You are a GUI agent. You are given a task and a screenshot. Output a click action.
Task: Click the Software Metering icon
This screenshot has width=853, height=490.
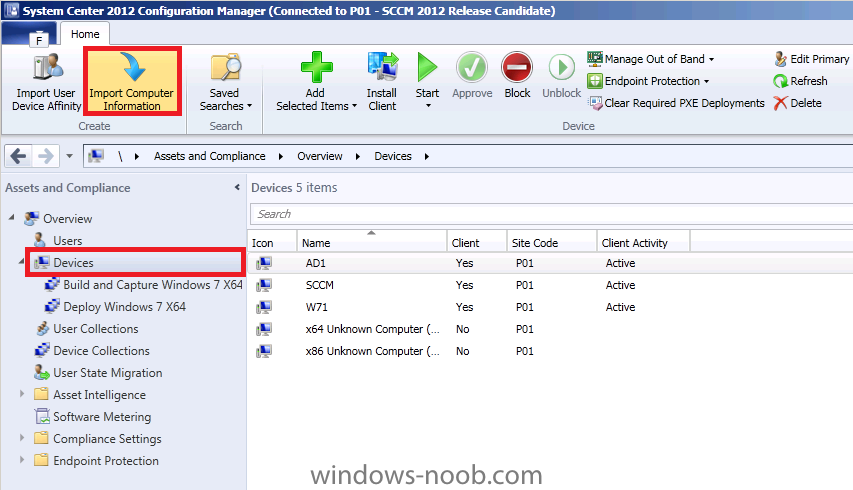(42, 417)
